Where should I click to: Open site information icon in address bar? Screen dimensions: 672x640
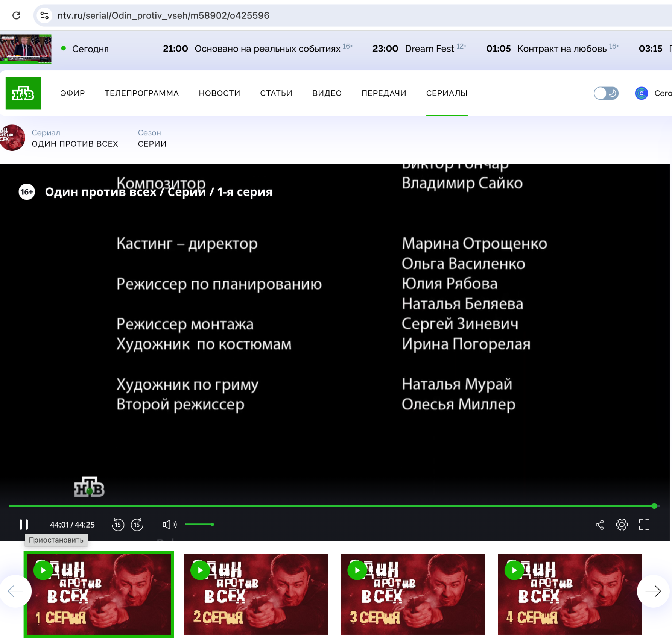[44, 15]
